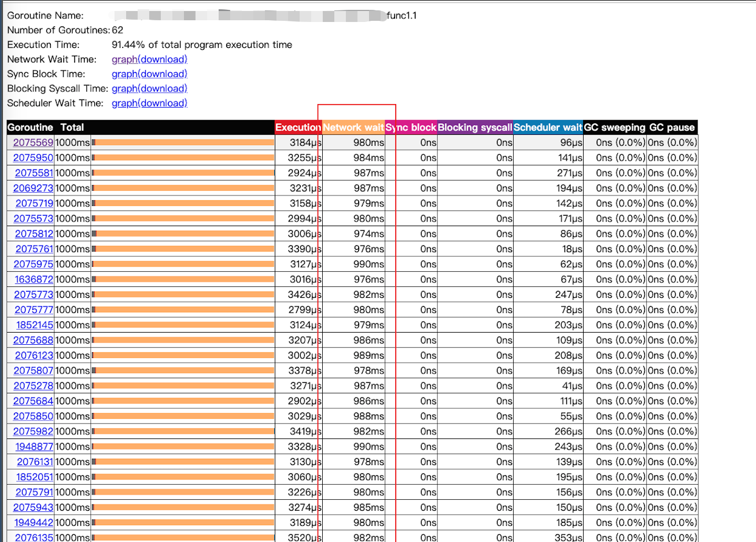Screen dimensions: 756x542
Task: Open goroutine 1948877 trace link
Action: (34, 447)
